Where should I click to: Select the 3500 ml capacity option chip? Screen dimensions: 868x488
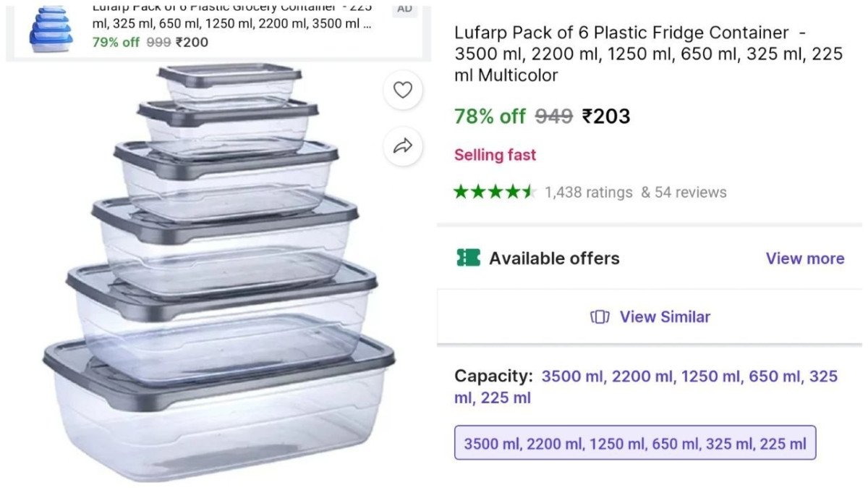point(634,443)
